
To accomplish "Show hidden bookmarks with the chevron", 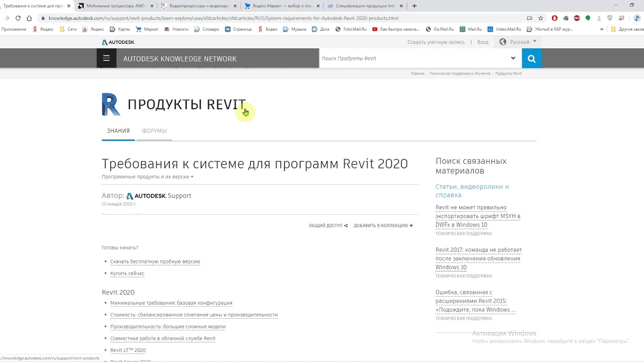I will 602,29.
